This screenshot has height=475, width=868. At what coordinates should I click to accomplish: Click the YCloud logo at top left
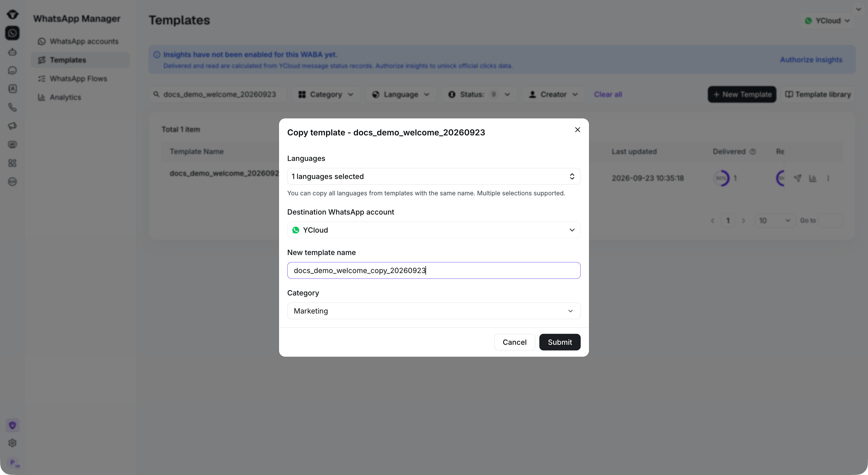(x=12, y=14)
